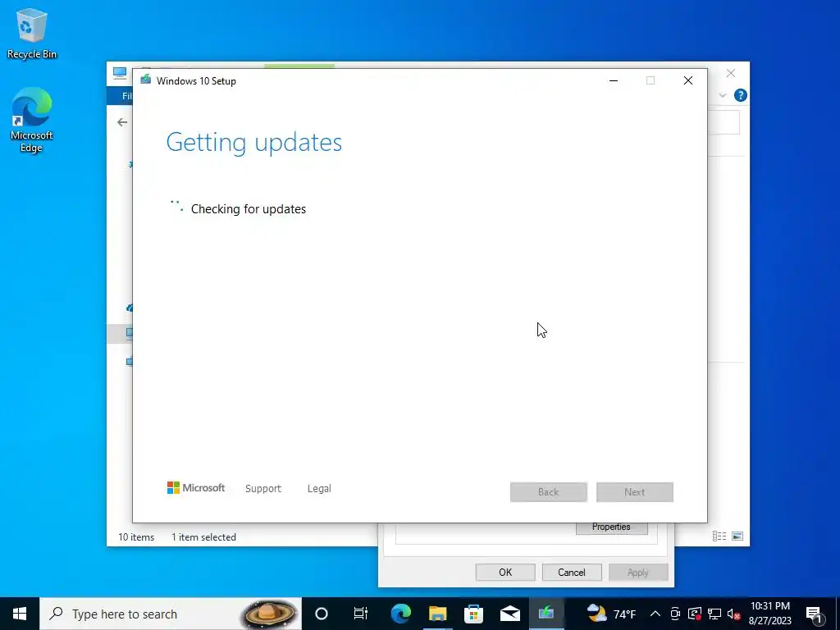Screen dimensions: 840x630
Task: Click the Meet Now camera tray icon
Action: (675, 614)
